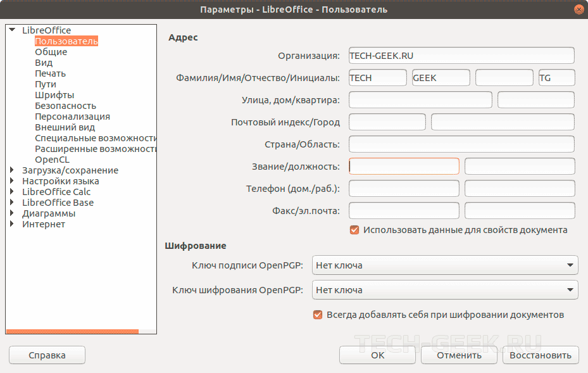588x373 pixels.
Task: Expand the LibreOffice Base node
Action: tap(12, 203)
